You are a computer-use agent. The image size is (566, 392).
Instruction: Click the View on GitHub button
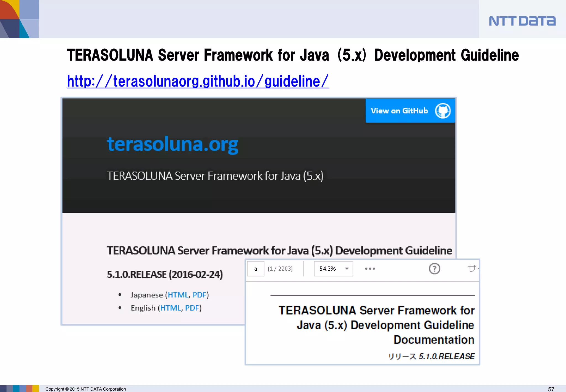410,111
